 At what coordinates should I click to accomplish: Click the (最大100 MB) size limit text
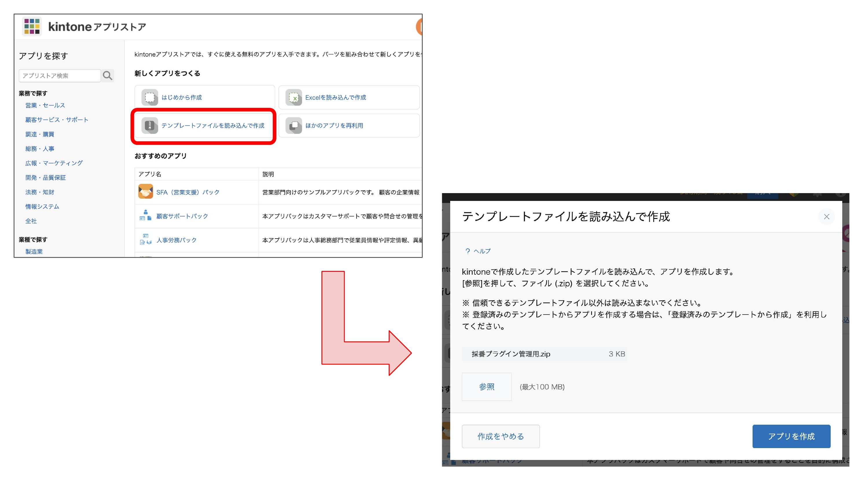tap(542, 387)
